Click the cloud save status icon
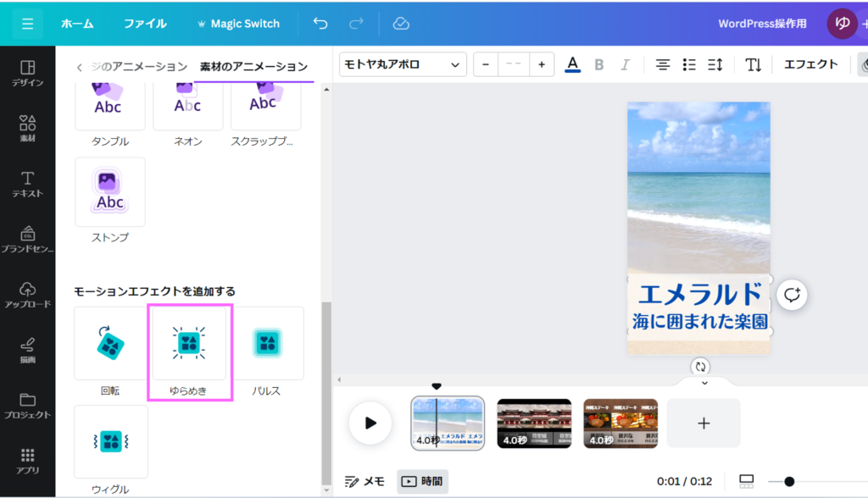The image size is (868, 498). coord(401,24)
